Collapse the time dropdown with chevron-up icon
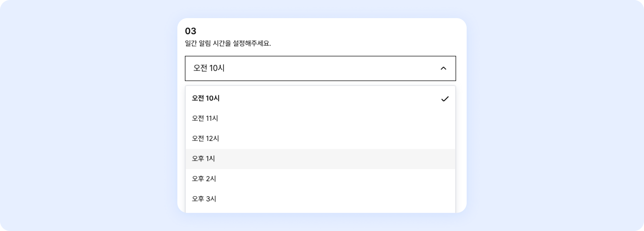 pos(443,68)
